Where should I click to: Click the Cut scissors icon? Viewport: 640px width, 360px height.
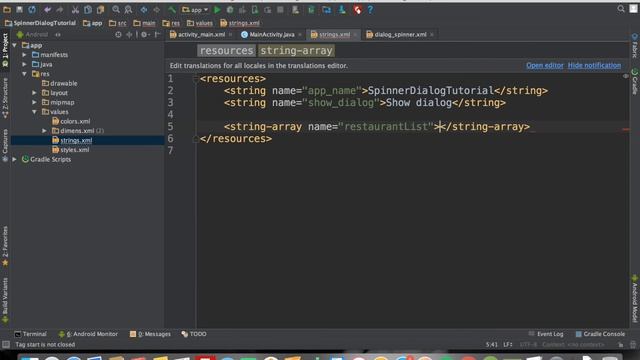click(x=75, y=9)
